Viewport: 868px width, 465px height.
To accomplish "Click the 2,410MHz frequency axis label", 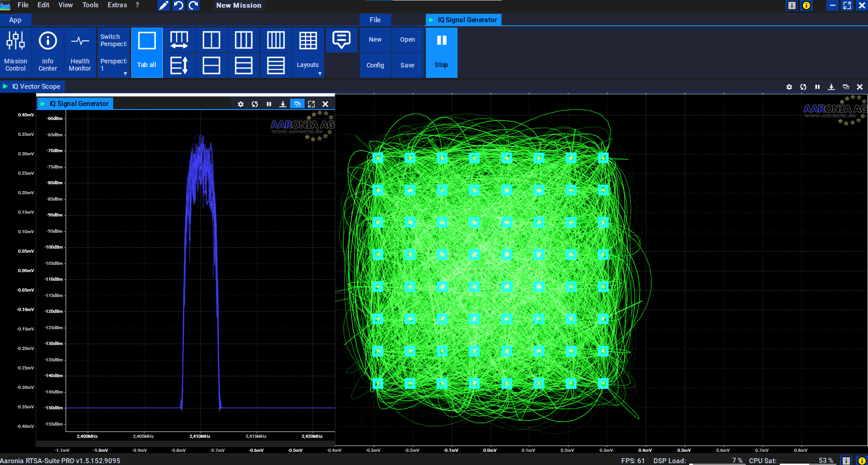I will 200,436.
